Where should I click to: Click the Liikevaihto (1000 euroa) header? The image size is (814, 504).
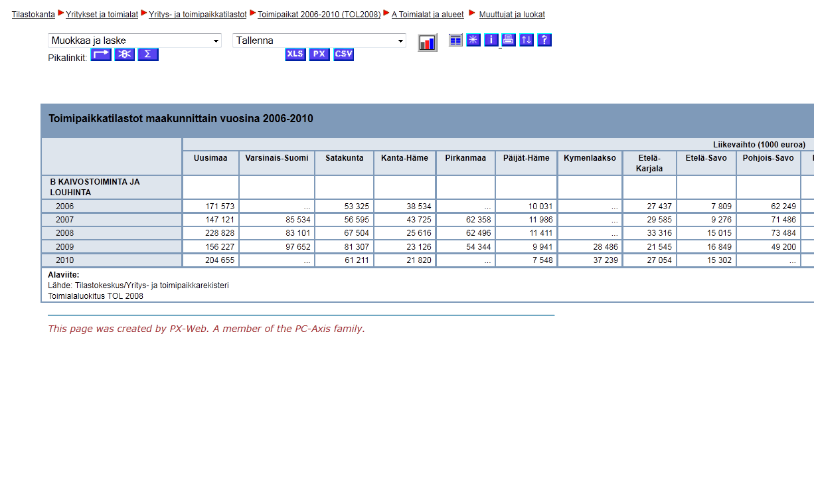(x=759, y=145)
